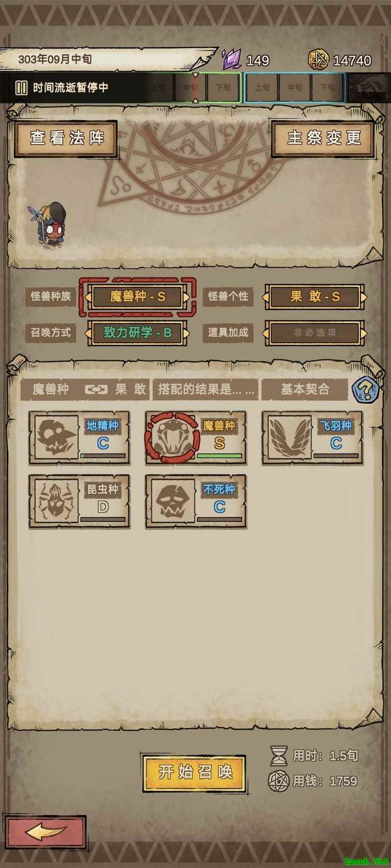Image resolution: width=391 pixels, height=868 pixels.
Task: Cycle 怪兽种族 selector to next option
Action: pyautogui.click(x=186, y=296)
